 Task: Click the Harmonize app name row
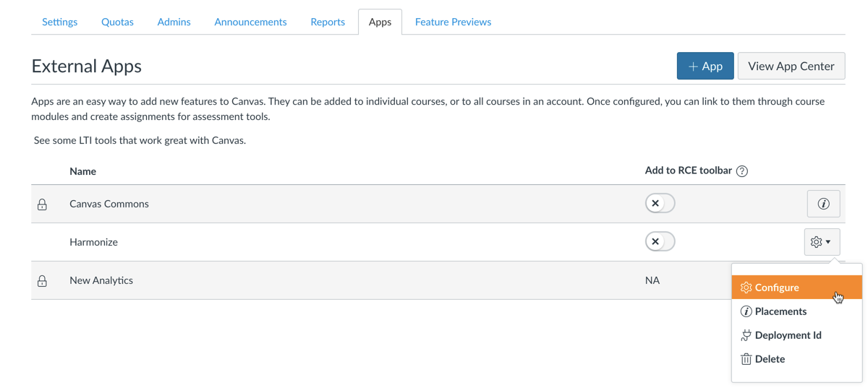[x=93, y=242]
